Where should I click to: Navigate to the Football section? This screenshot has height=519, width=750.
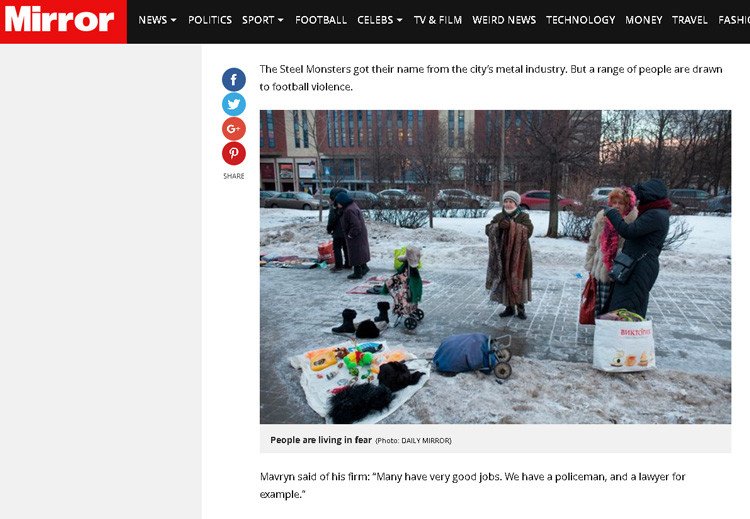pyautogui.click(x=320, y=20)
